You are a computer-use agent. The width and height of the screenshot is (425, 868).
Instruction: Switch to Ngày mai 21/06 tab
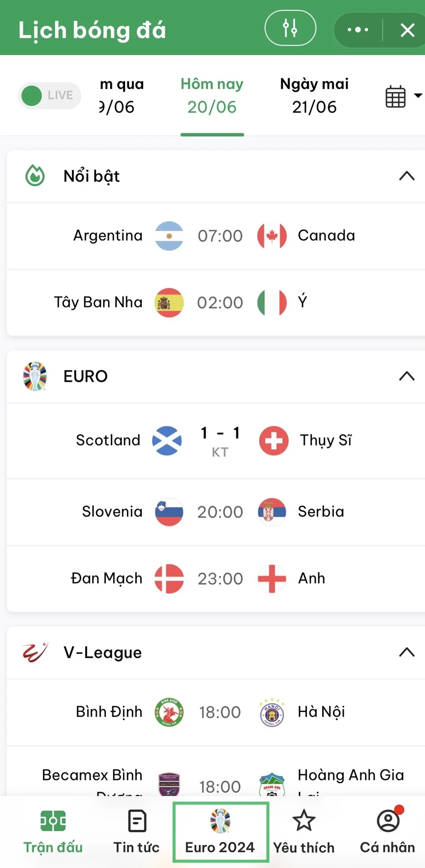[314, 96]
